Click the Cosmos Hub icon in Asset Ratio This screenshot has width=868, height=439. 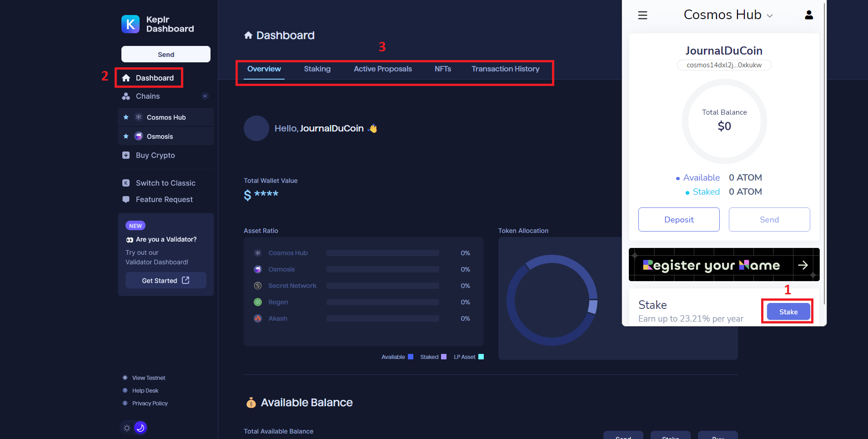(258, 253)
